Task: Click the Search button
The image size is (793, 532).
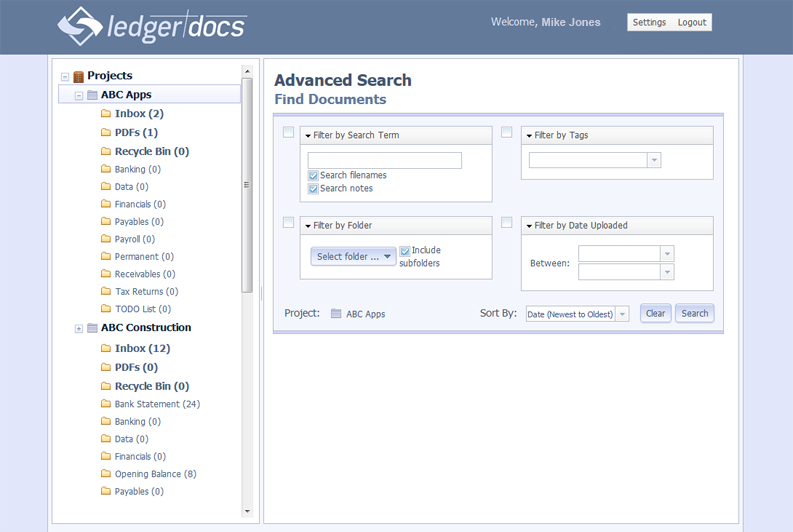Action: 694,314
